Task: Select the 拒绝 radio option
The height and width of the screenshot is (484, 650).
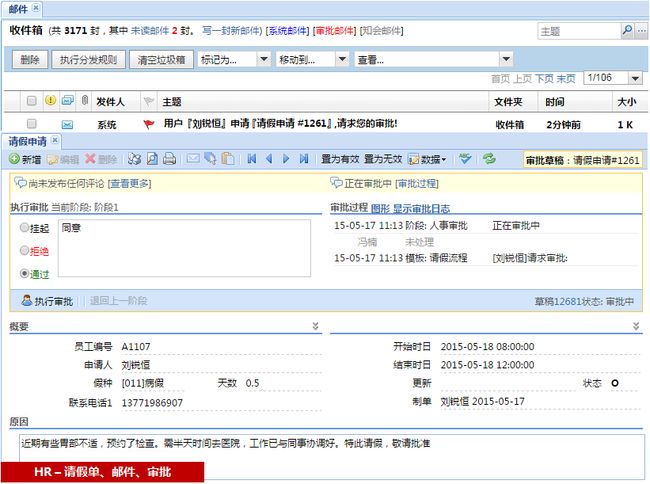Action: 24,250
